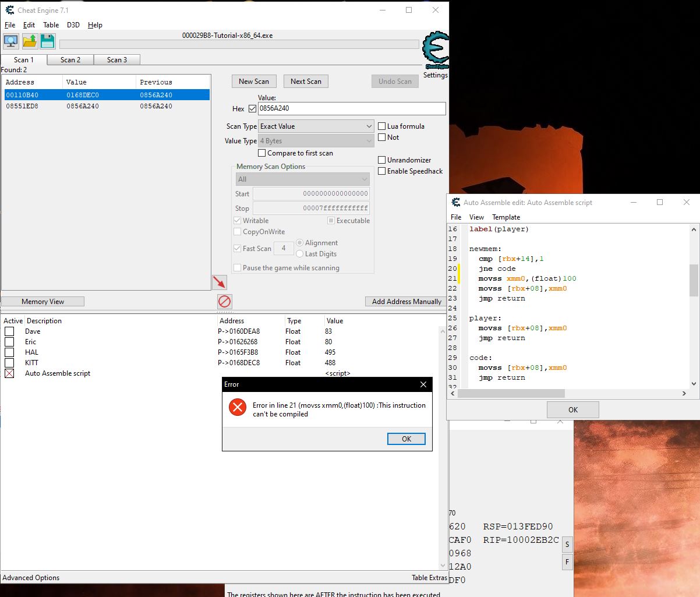
Task: Open View menu in Auto Assemble window
Action: click(x=476, y=217)
